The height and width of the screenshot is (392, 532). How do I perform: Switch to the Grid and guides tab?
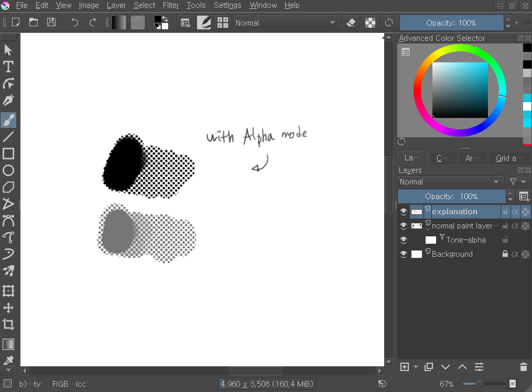(x=509, y=158)
